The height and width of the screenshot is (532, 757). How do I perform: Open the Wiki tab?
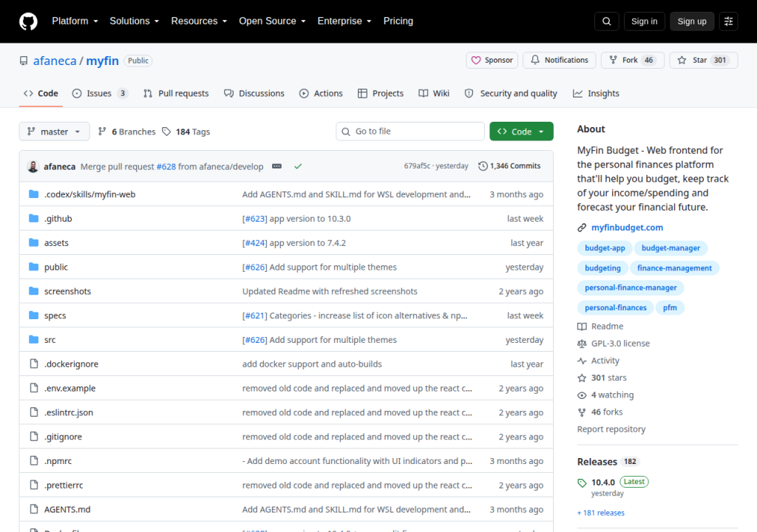[434, 94]
